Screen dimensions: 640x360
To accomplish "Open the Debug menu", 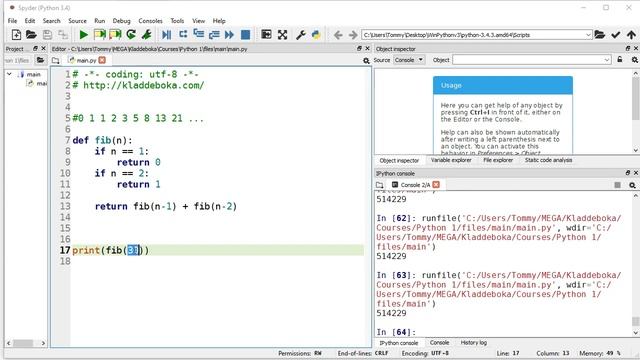I will pos(122,21).
